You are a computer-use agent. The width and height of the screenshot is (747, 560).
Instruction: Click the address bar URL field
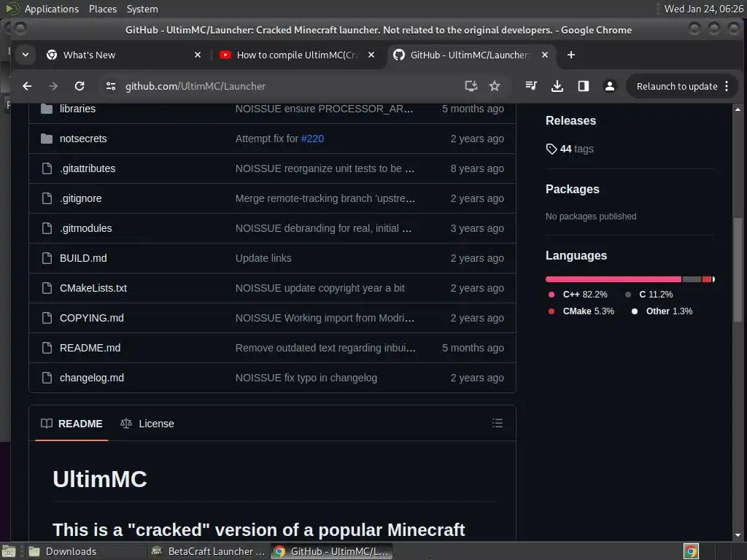point(286,86)
